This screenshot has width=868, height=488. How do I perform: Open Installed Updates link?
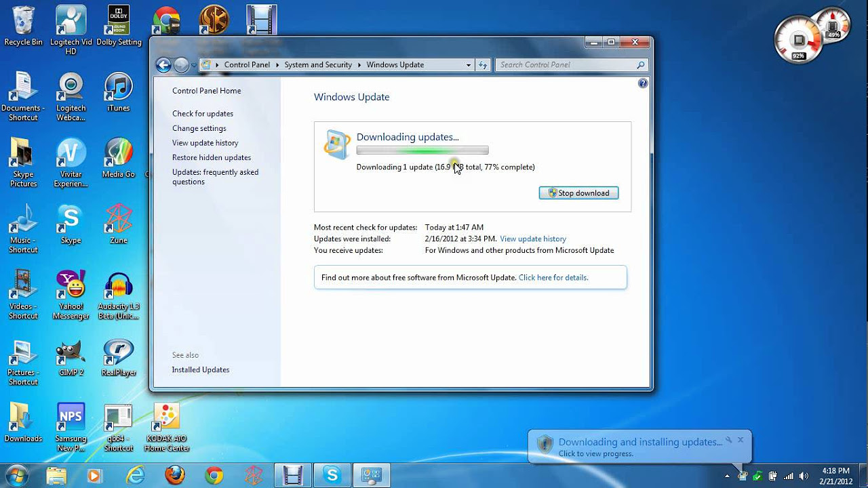(201, 370)
